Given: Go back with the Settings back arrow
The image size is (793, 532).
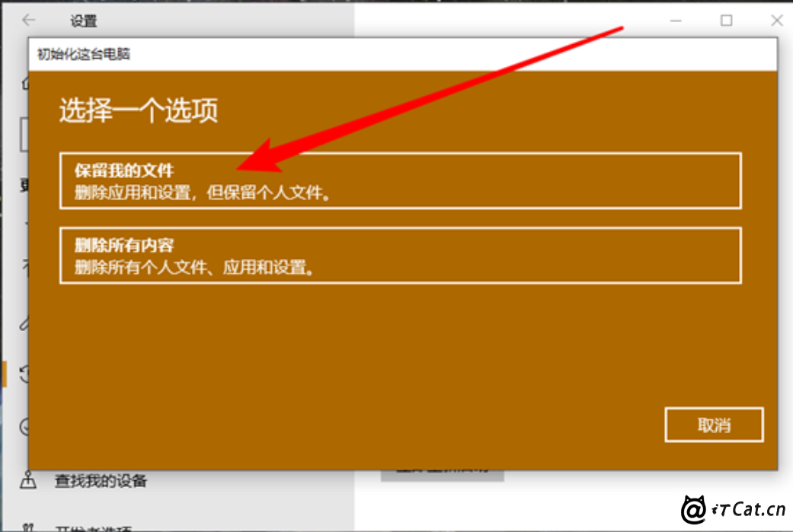Looking at the screenshot, I should tap(29, 21).
